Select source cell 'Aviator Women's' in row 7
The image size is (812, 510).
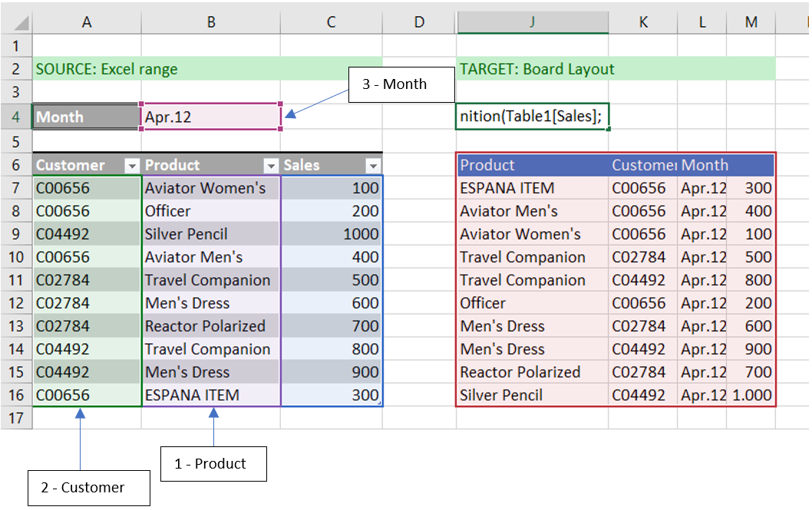(x=211, y=188)
